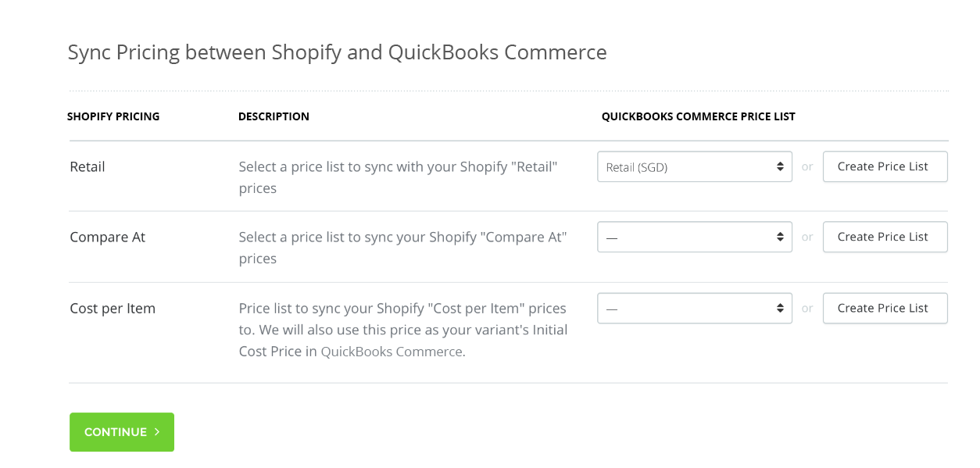Create a price list for Compare At prices
The height and width of the screenshot is (468, 980).
point(885,237)
